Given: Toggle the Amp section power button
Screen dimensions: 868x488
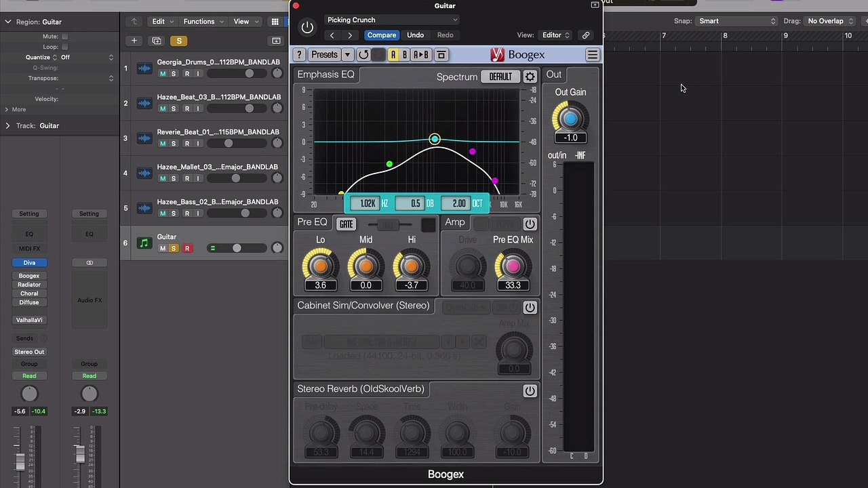Looking at the screenshot, I should [530, 224].
